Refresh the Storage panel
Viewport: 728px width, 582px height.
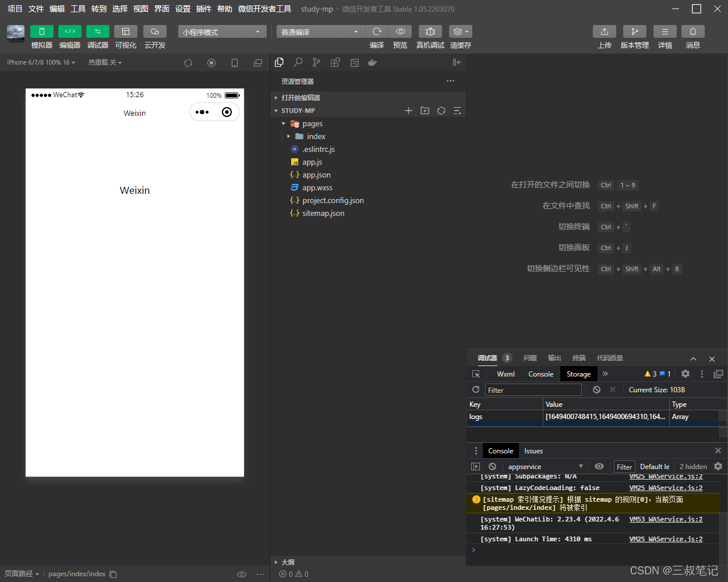[x=476, y=390]
